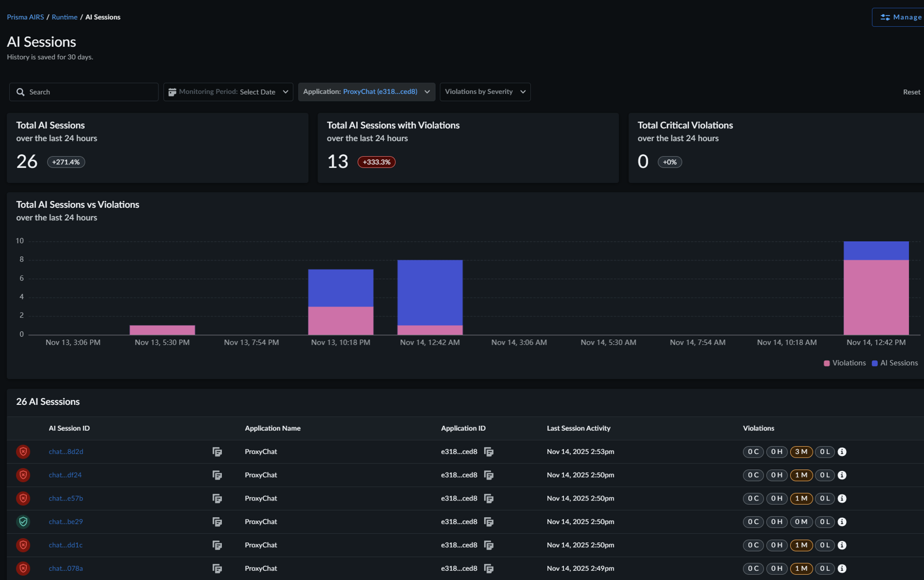Click red shield icon for chat...e57b

pos(23,498)
